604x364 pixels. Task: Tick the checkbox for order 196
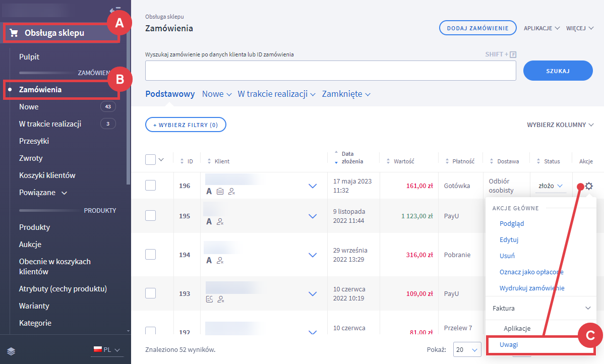click(x=150, y=186)
